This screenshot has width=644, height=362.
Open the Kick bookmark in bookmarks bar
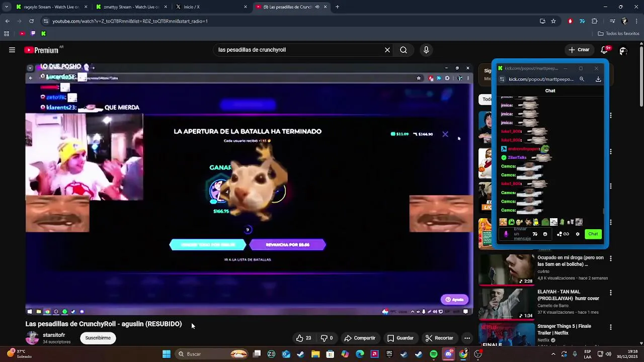tap(43, 34)
